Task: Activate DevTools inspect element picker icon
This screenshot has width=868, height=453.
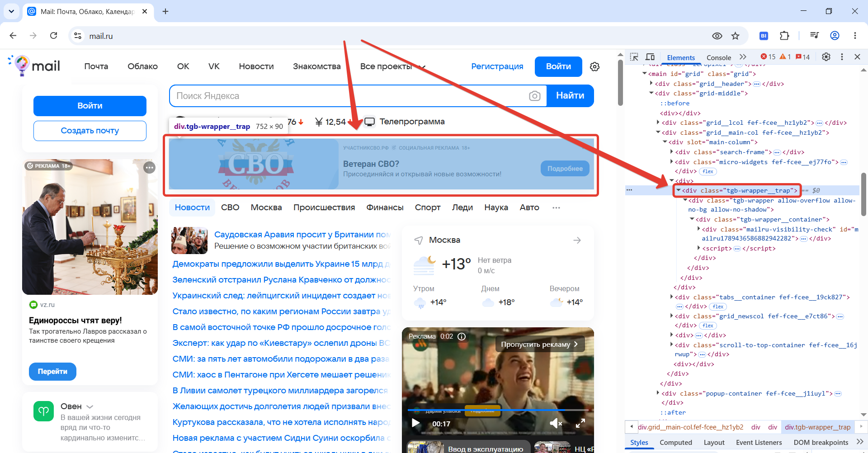Action: 634,57
